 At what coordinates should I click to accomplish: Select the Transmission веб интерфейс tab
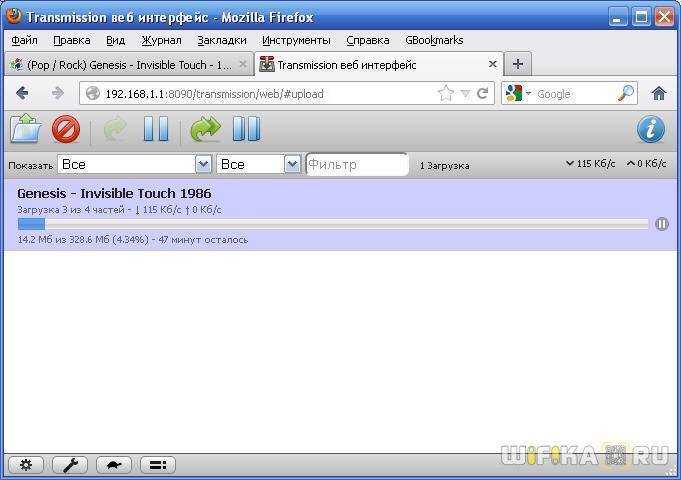pyautogui.click(x=379, y=65)
